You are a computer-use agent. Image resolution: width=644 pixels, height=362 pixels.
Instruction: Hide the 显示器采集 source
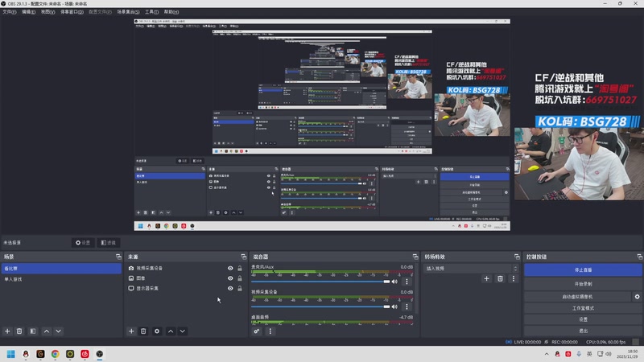tap(230, 288)
